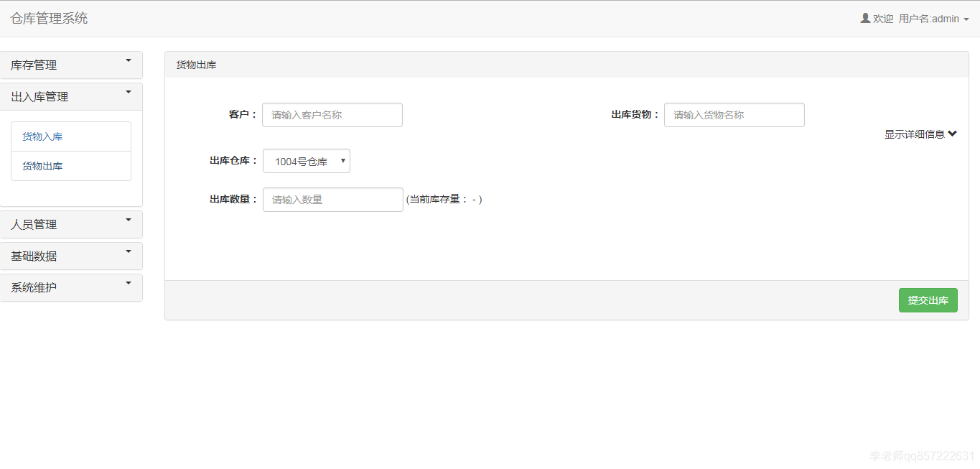Open the 货物入库 submenu item

[70, 136]
